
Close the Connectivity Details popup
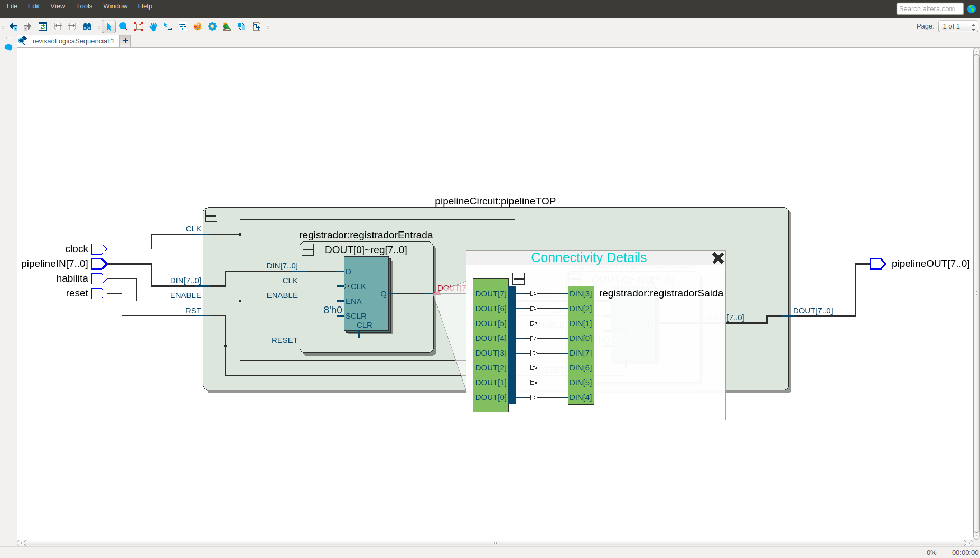pos(718,258)
